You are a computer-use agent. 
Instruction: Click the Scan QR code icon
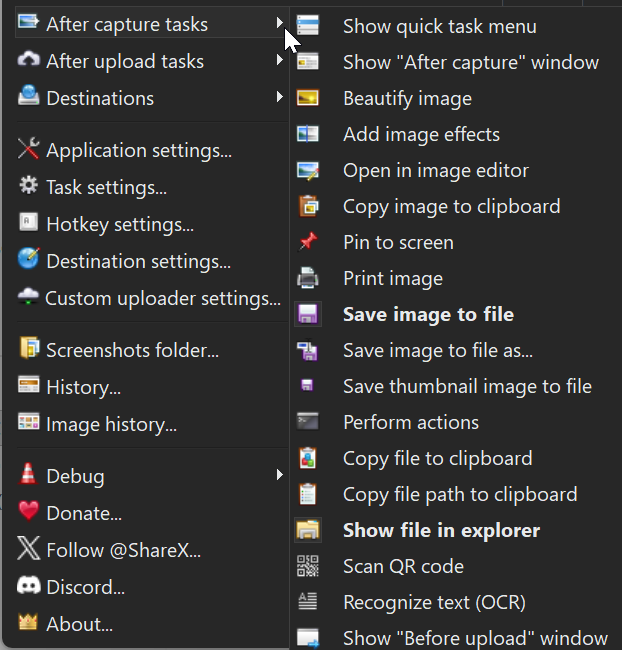pos(308,566)
